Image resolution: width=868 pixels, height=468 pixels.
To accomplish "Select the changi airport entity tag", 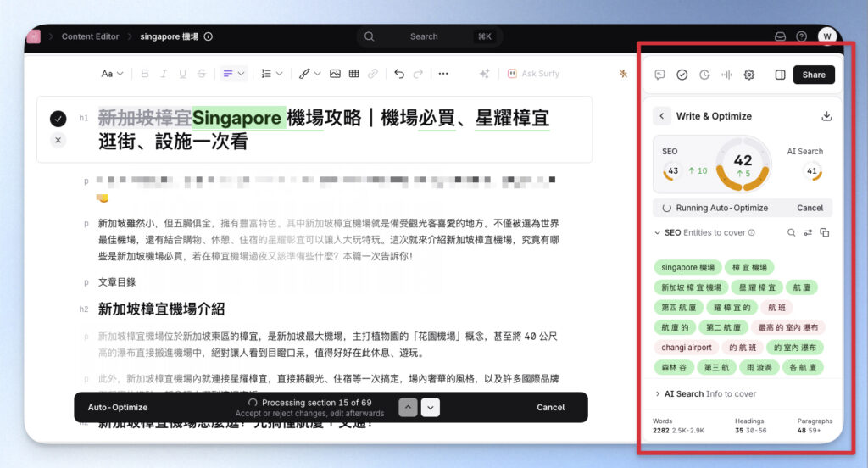I will pos(687,348).
